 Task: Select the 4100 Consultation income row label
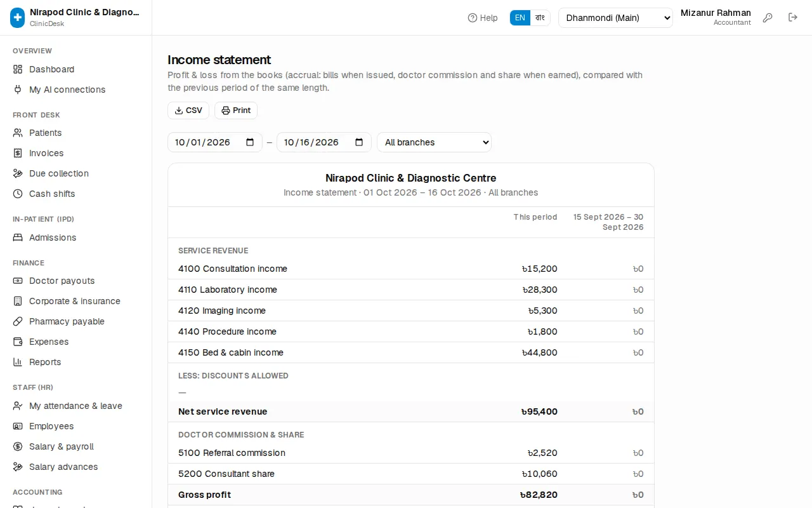233,269
